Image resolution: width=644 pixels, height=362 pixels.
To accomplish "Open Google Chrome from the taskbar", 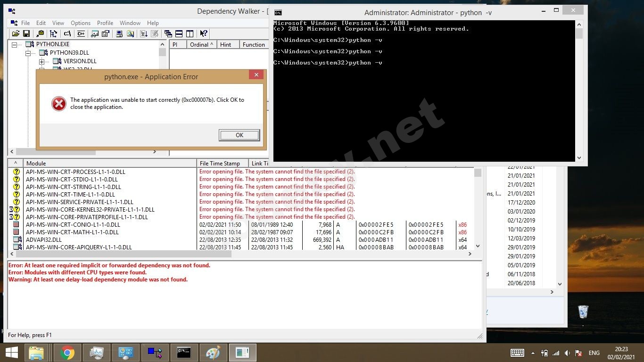I will 67,353.
